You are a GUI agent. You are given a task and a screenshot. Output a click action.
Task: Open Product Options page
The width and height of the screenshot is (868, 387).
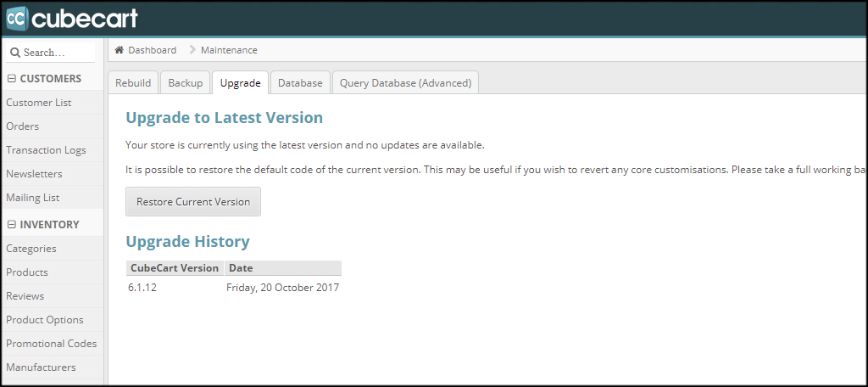coord(45,320)
